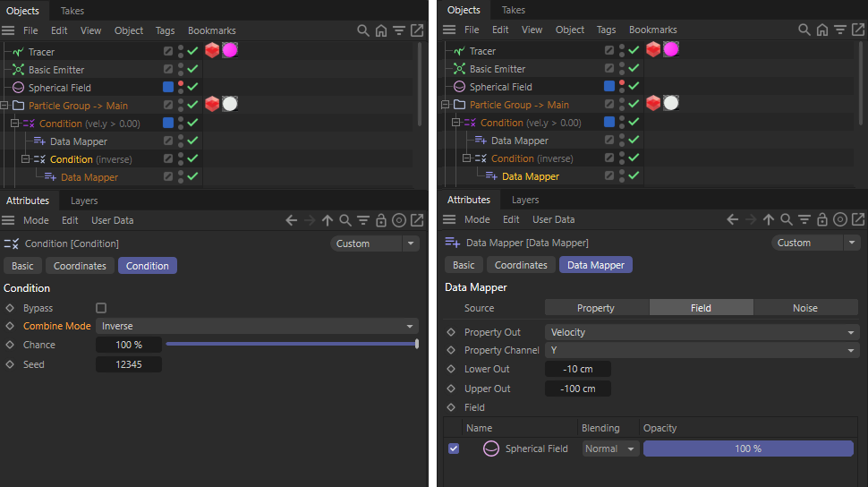The height and width of the screenshot is (487, 868).
Task: Click the filter icon in the left Objects panel
Action: 398,30
